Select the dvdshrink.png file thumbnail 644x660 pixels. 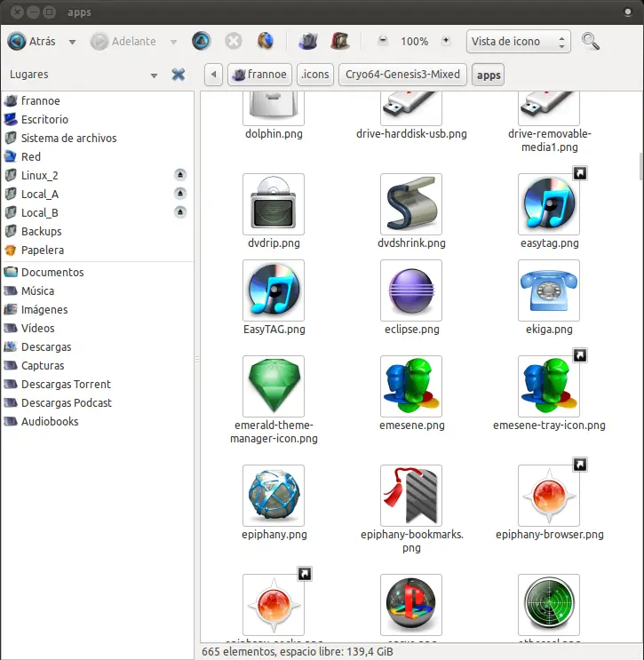pos(411,204)
